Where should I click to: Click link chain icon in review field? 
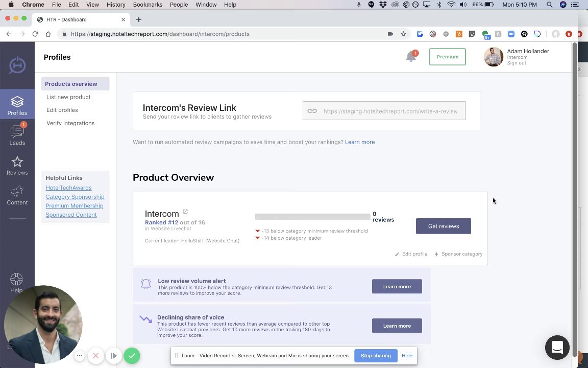(x=312, y=111)
